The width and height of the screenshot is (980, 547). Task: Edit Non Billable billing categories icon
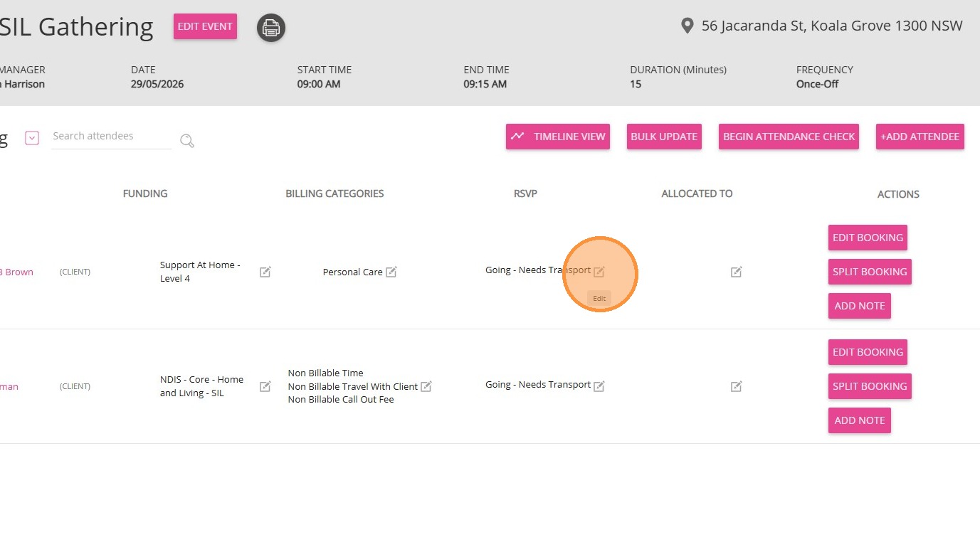coord(426,386)
